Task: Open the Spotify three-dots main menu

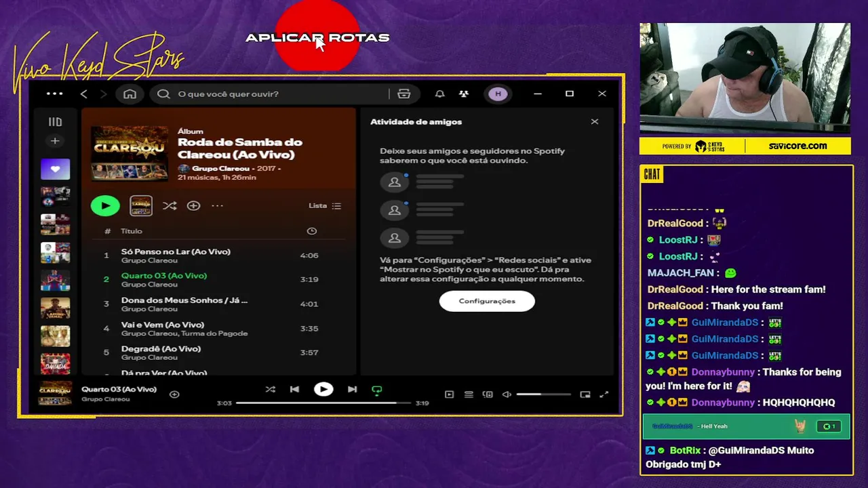Action: (x=54, y=94)
